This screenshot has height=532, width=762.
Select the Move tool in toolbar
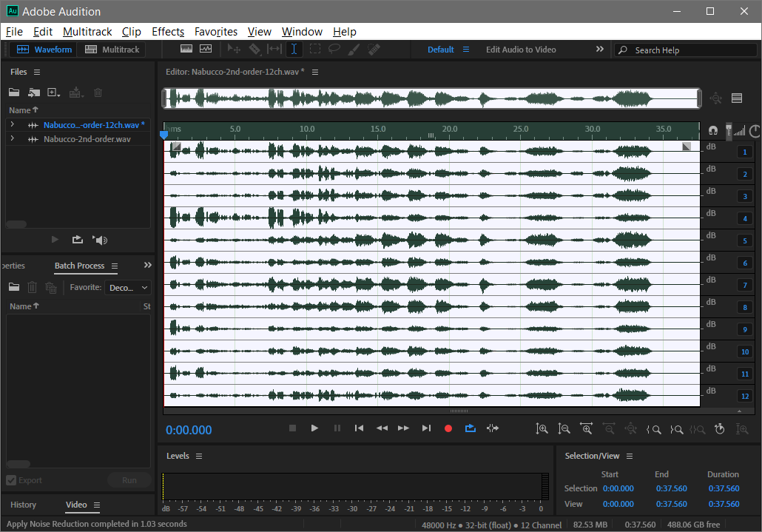pos(235,49)
